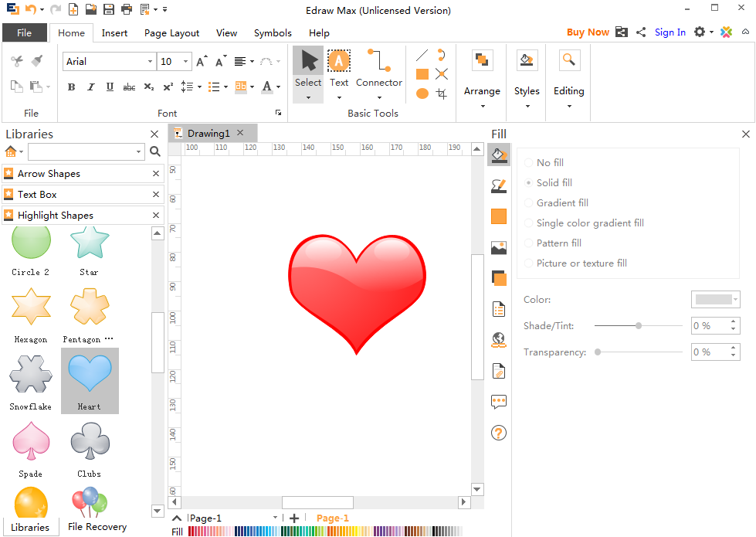Click the Save icon in title bar

coord(109,8)
